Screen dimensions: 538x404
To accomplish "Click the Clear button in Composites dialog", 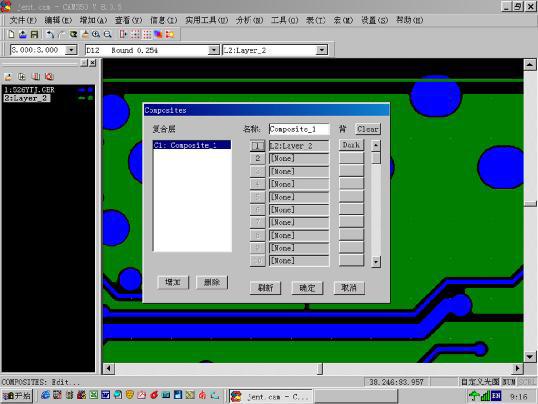I will click(x=368, y=129).
